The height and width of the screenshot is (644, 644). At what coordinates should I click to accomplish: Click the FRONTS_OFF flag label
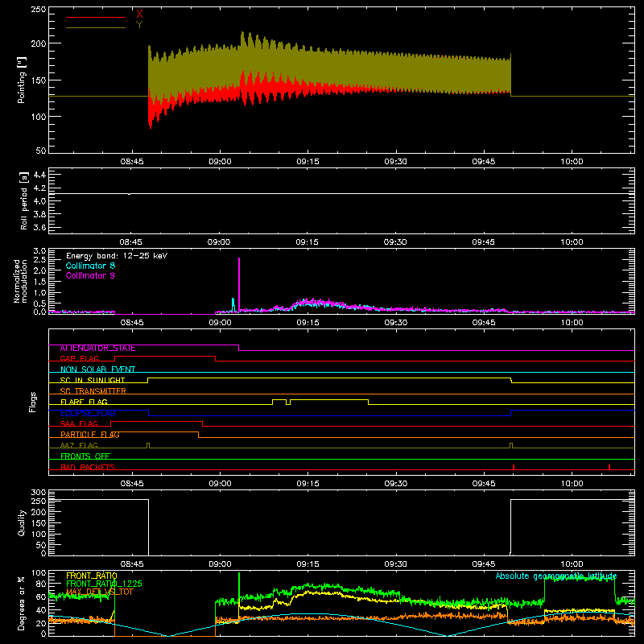[x=85, y=456]
